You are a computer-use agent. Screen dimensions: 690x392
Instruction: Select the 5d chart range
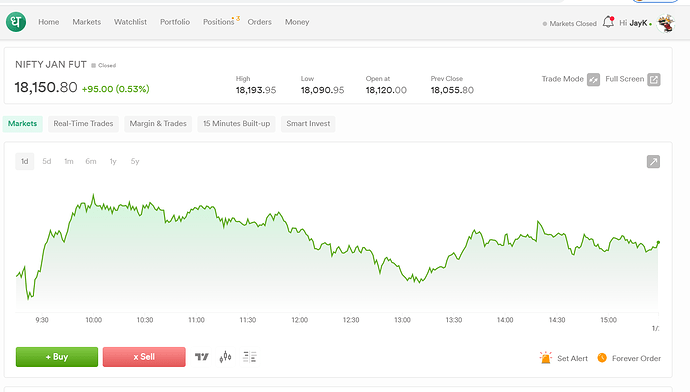tap(47, 161)
